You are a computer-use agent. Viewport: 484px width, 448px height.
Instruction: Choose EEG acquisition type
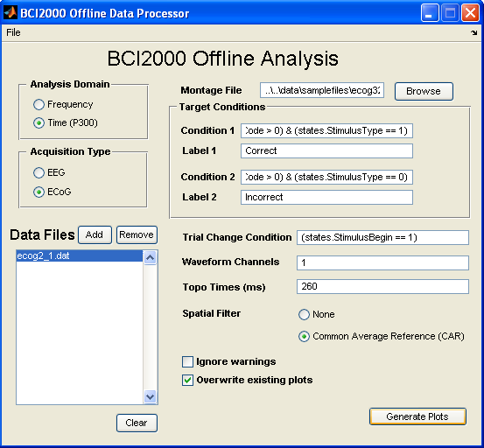[39, 172]
